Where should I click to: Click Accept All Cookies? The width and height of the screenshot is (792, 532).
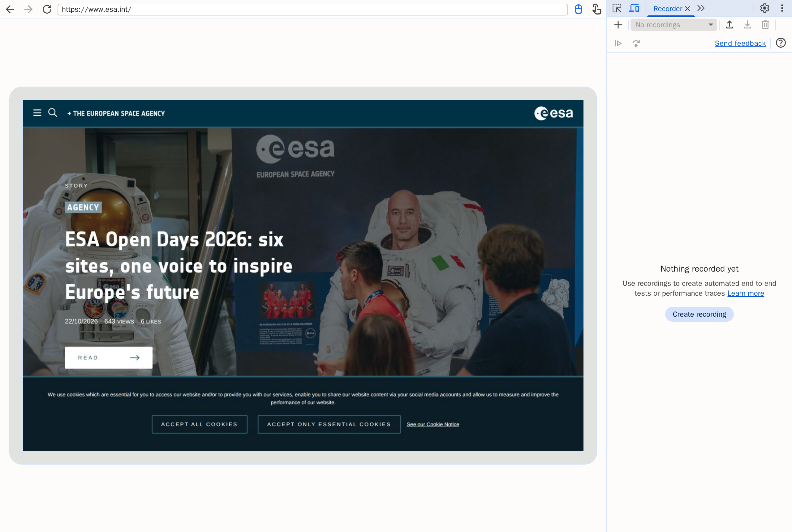[x=199, y=424]
